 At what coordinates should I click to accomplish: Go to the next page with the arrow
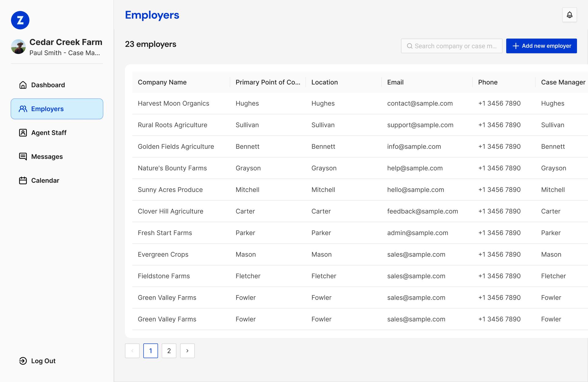(187, 351)
